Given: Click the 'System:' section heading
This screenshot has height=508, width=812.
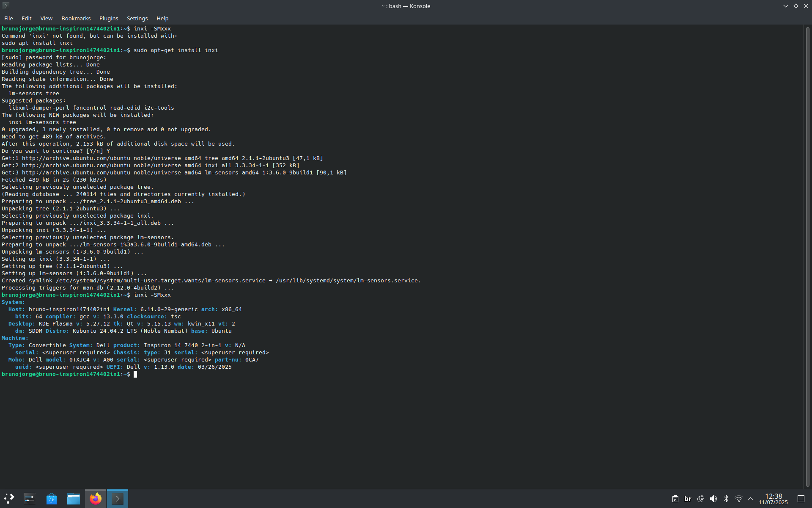Looking at the screenshot, I should click(x=13, y=302).
